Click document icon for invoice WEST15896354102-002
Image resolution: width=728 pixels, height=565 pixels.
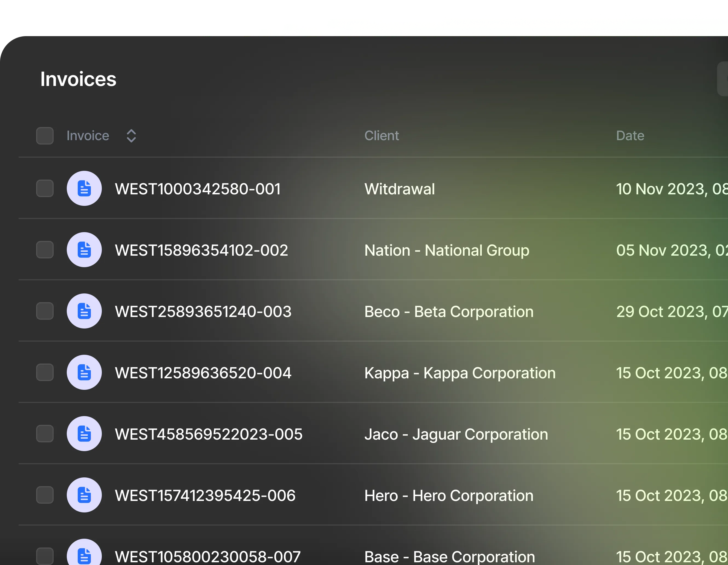(x=84, y=250)
